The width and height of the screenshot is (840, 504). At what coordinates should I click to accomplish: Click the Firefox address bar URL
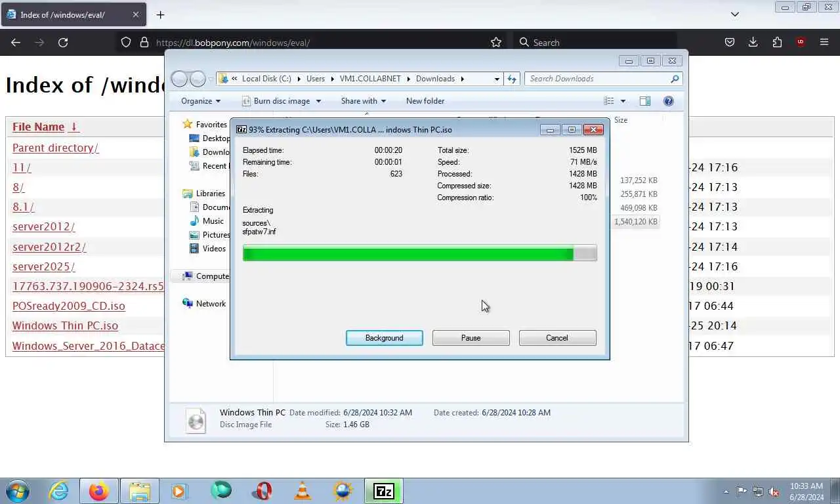click(232, 43)
